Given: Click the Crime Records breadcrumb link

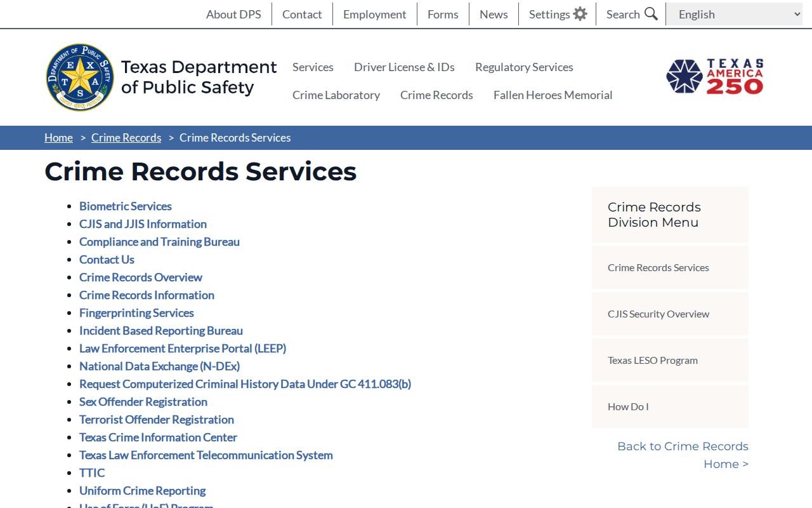Looking at the screenshot, I should [x=126, y=138].
